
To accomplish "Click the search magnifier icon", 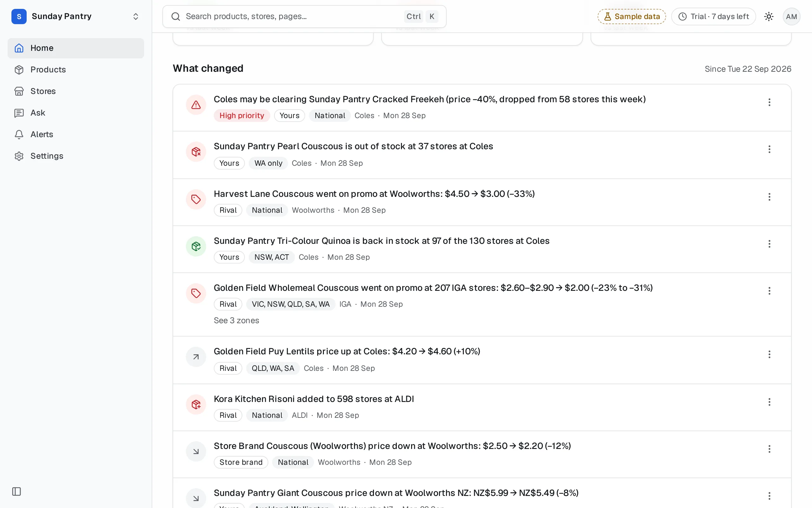I will (x=176, y=17).
